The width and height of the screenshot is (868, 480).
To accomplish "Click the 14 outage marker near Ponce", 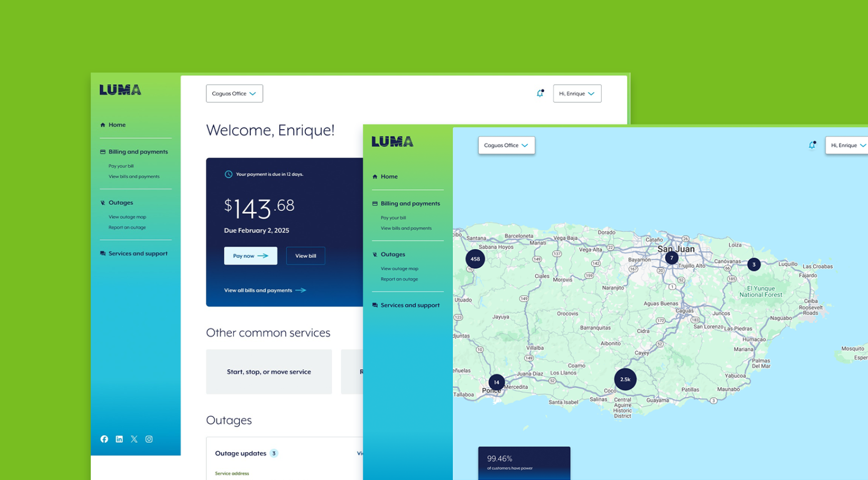I will coord(496,382).
